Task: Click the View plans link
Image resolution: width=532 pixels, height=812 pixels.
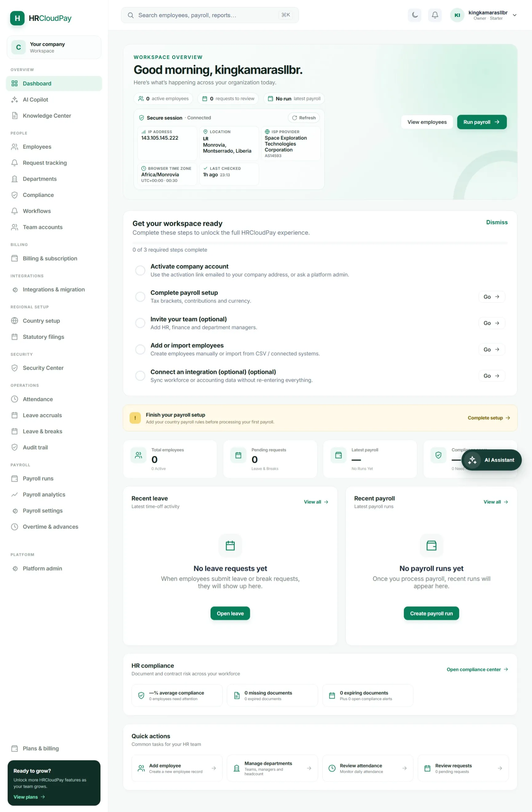Action: coord(29,797)
